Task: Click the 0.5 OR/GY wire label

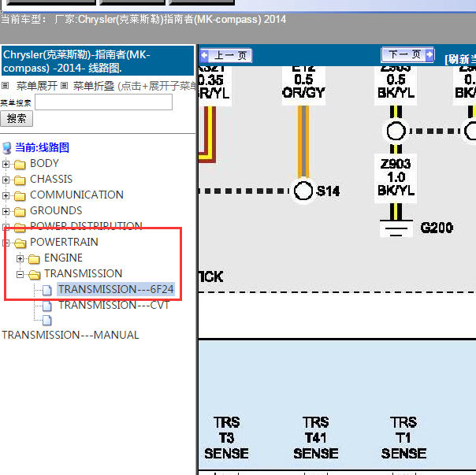Action: (303, 87)
